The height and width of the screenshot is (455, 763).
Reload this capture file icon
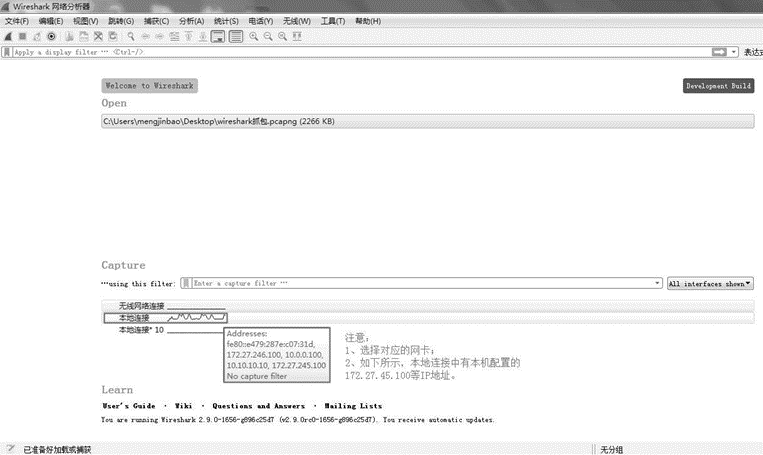[113, 36]
